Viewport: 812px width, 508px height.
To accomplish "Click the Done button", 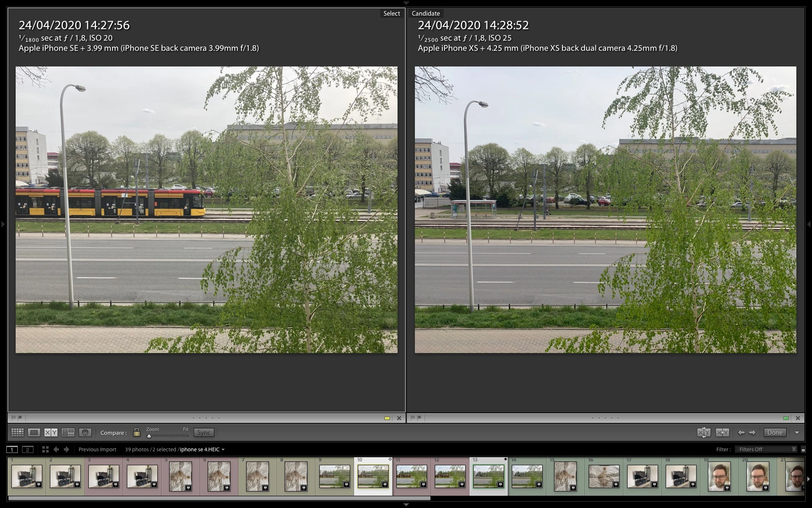I will [775, 432].
